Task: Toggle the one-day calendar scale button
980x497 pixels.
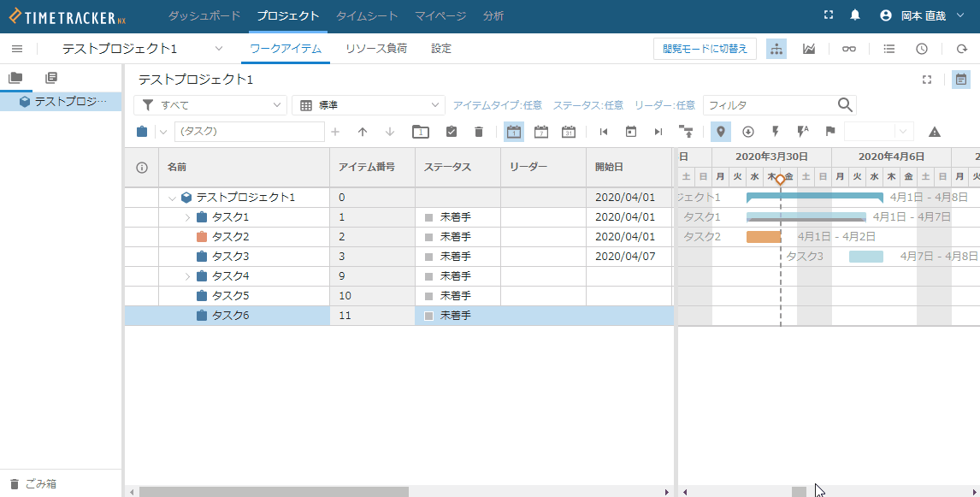Action: pyautogui.click(x=514, y=132)
